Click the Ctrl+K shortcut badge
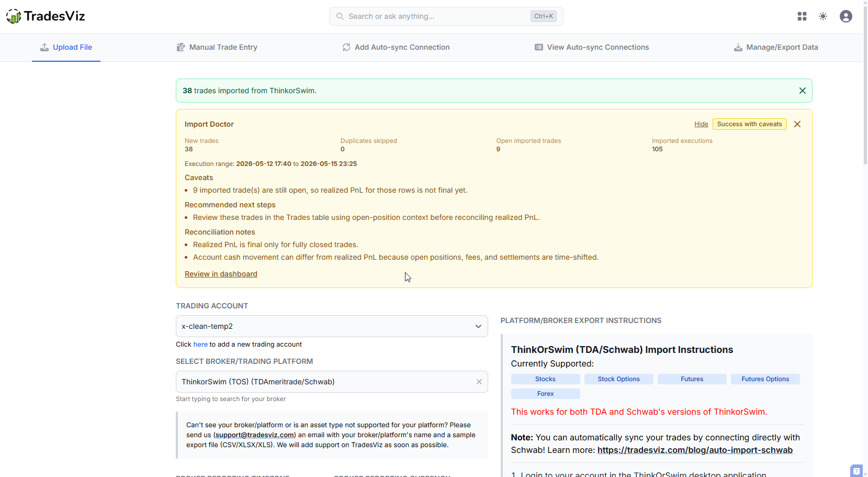This screenshot has height=477, width=868. click(544, 16)
